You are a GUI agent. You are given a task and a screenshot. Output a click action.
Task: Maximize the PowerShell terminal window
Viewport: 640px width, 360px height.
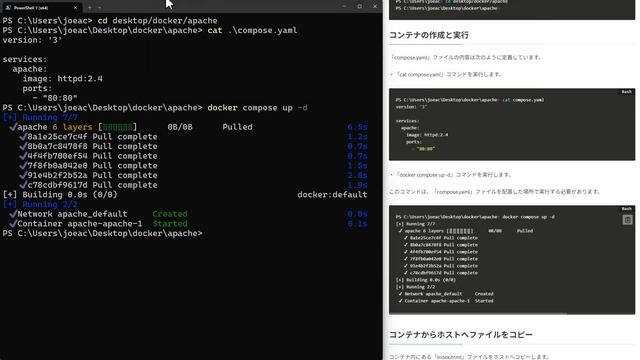click(x=360, y=7)
